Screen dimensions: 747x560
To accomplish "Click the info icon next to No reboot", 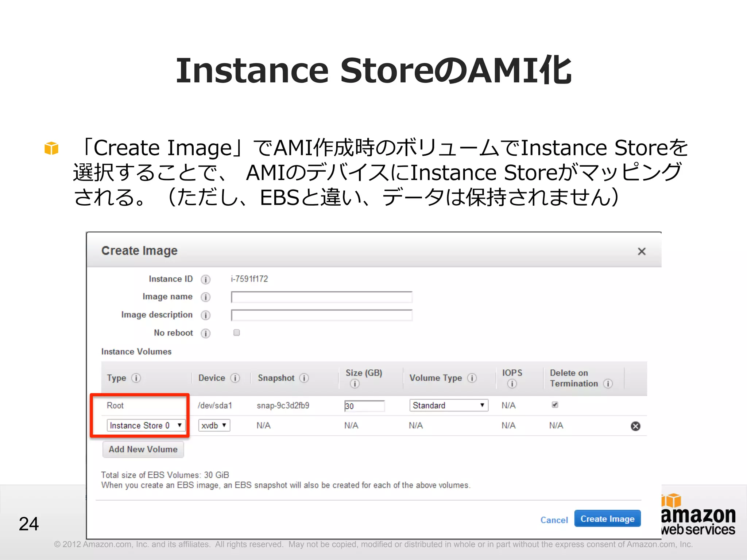I will click(206, 333).
